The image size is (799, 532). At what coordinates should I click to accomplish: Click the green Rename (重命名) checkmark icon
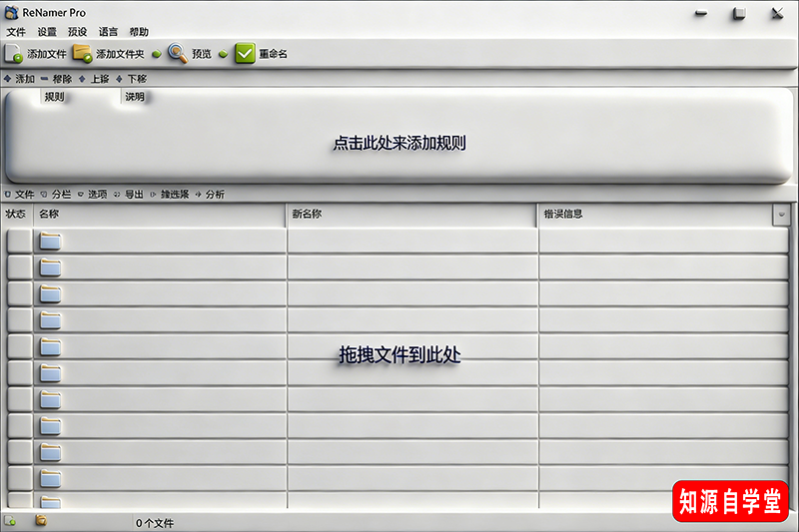tap(245, 54)
